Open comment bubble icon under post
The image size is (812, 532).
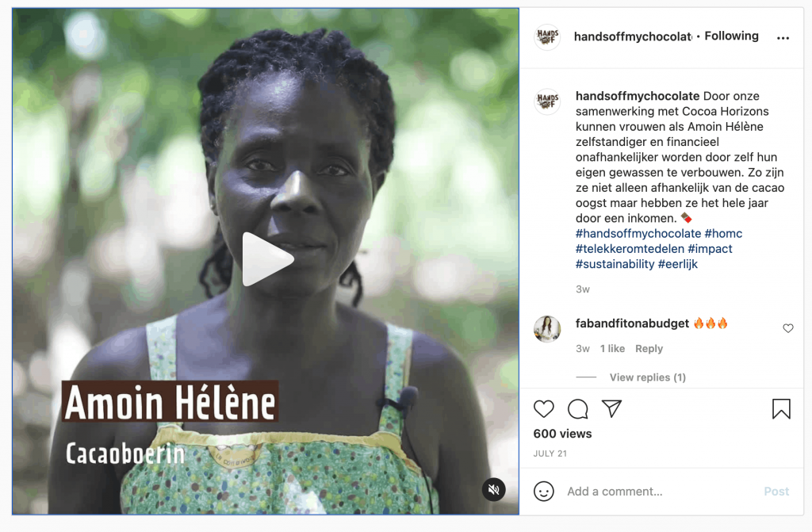click(578, 409)
